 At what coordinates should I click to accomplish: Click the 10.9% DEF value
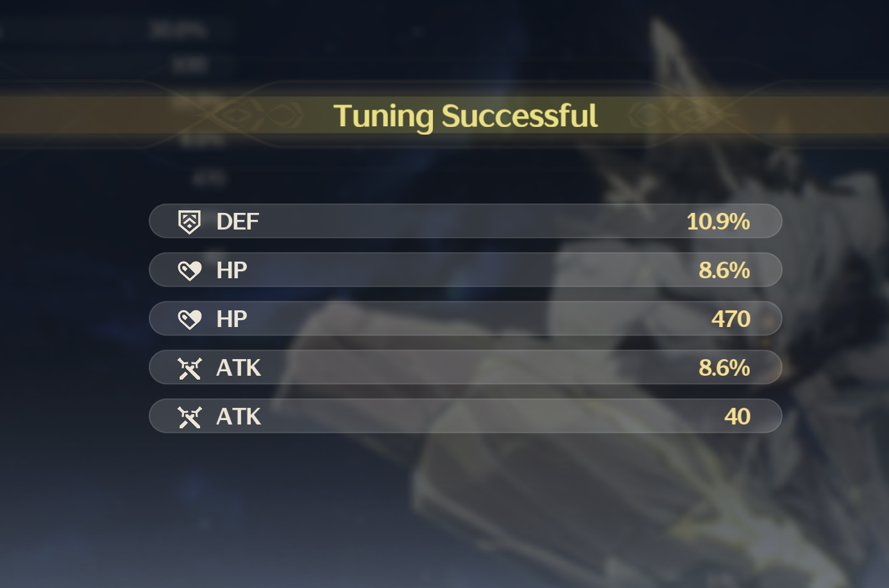coord(718,222)
